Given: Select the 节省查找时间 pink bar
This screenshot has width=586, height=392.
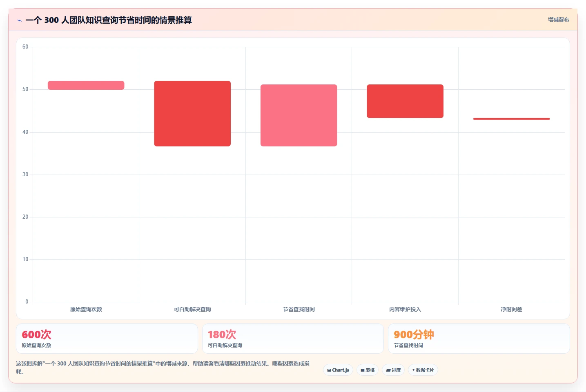Looking at the screenshot, I should 299,115.
